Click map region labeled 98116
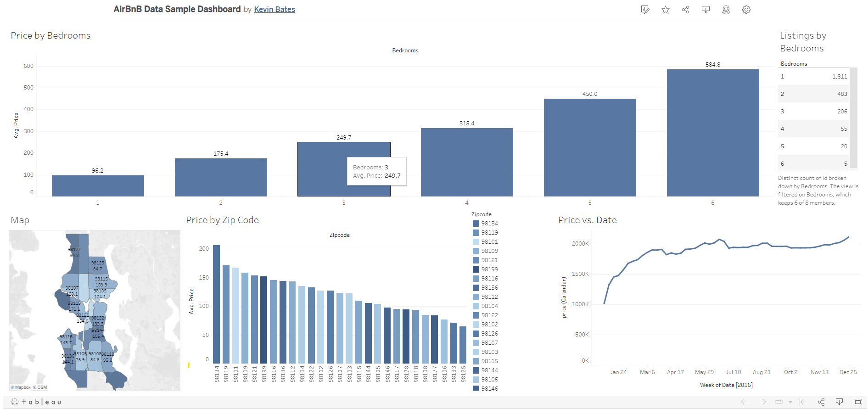Screen dimensions: 868x409 [x=66, y=339]
